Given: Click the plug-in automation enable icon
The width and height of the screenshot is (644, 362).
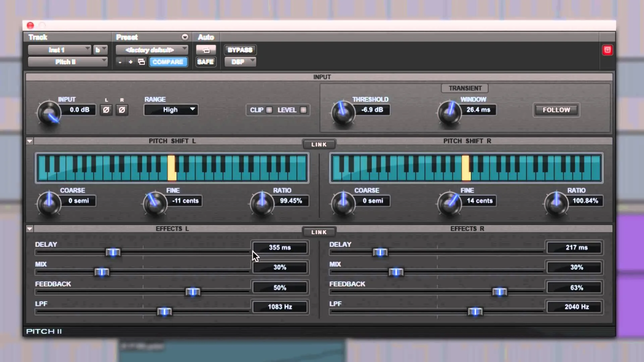Looking at the screenshot, I should click(206, 50).
